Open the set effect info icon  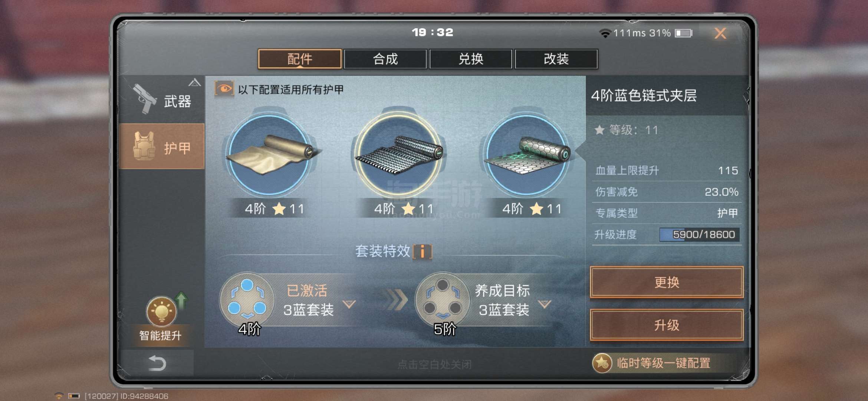[423, 251]
